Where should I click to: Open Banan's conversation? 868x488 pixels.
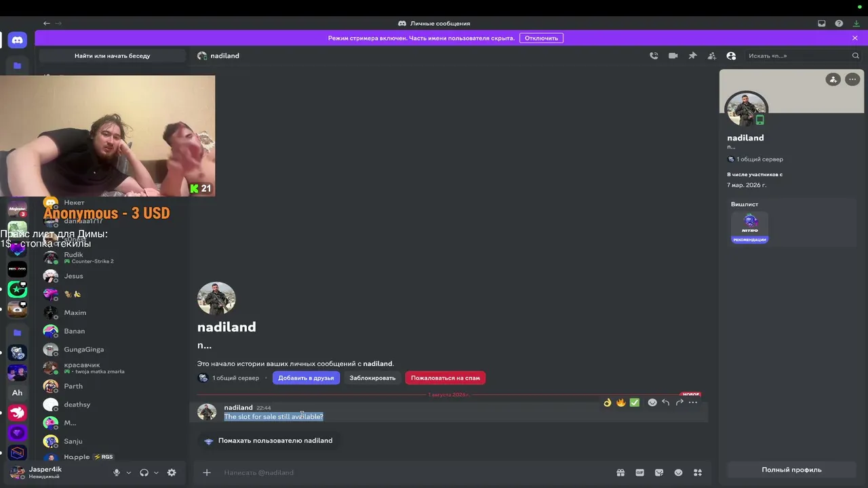click(x=112, y=331)
